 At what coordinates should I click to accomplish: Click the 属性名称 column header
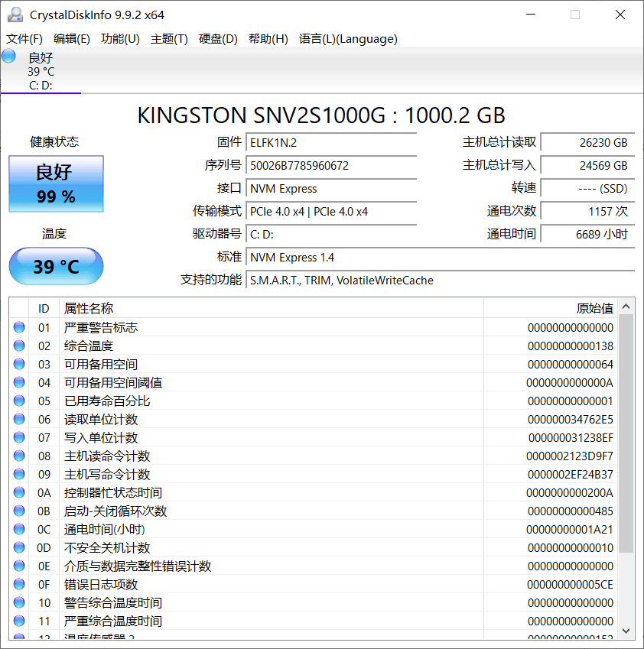(272, 308)
